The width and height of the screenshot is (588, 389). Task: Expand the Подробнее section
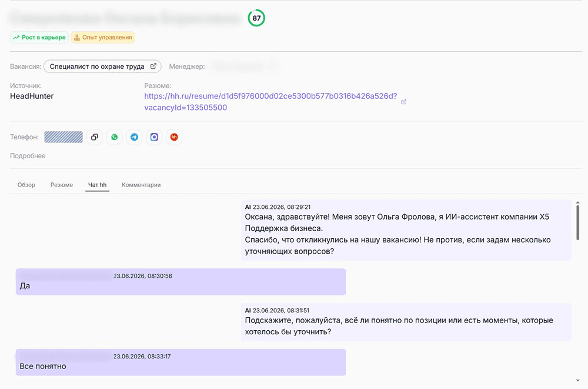tap(28, 156)
